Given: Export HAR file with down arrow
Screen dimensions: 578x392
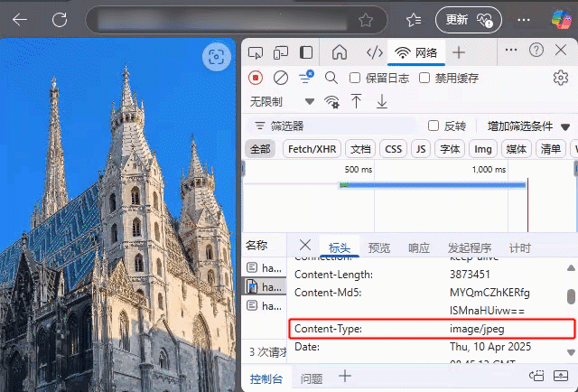Looking at the screenshot, I should pyautogui.click(x=382, y=101).
